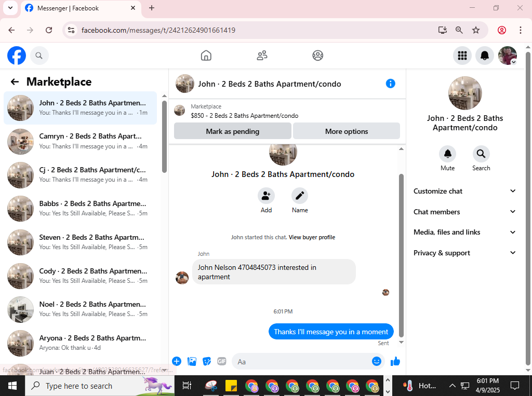Send a thumbs-up like
Viewport: 532px width, 396px height.
point(395,361)
